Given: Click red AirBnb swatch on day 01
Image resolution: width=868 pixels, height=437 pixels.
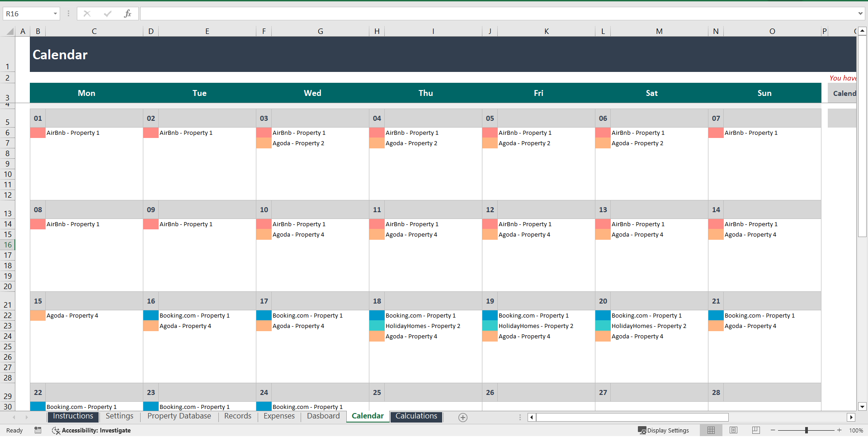Looking at the screenshot, I should 38,133.
